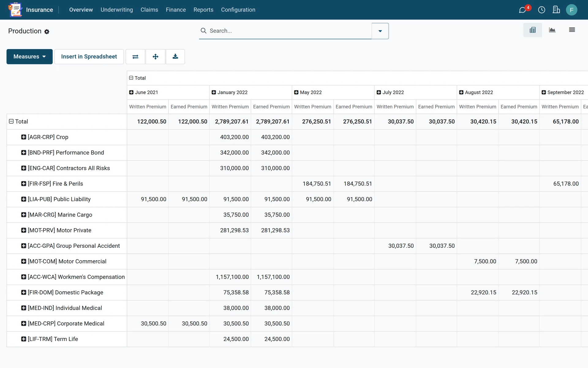Flip the pivot axis
Screen dimensions: 588x368
tap(135, 57)
